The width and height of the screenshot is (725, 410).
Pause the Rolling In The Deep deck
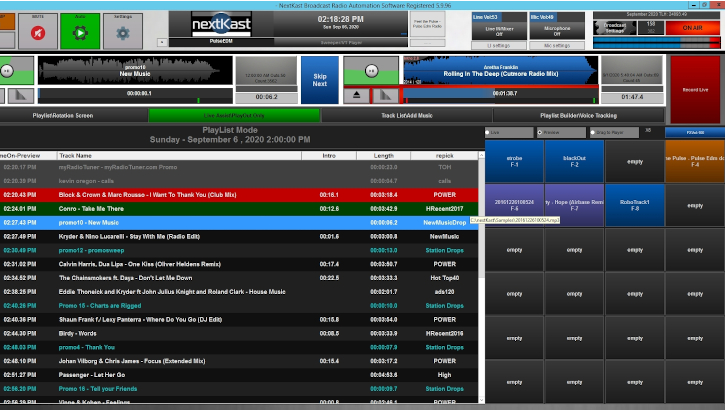pos(371,71)
